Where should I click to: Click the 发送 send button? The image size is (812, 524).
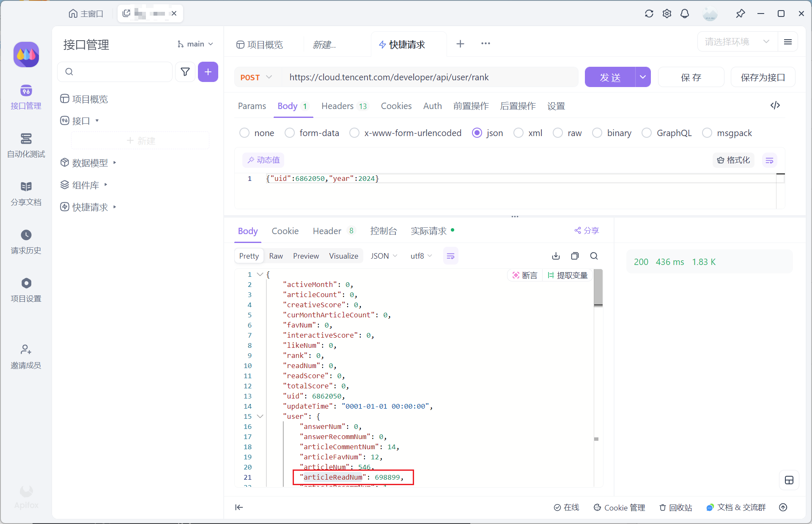pos(610,77)
